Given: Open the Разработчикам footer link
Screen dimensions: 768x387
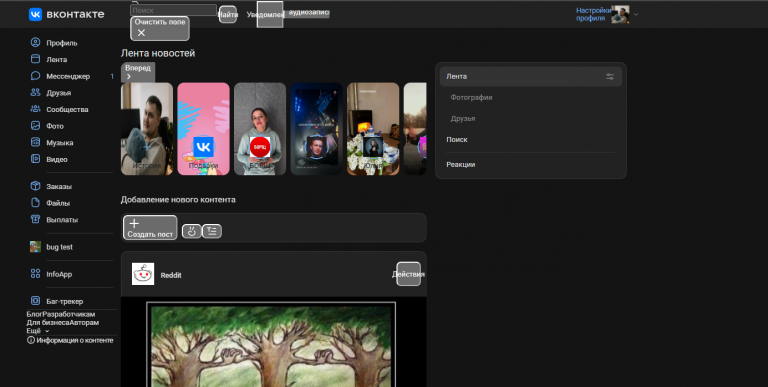Looking at the screenshot, I should (69, 314).
